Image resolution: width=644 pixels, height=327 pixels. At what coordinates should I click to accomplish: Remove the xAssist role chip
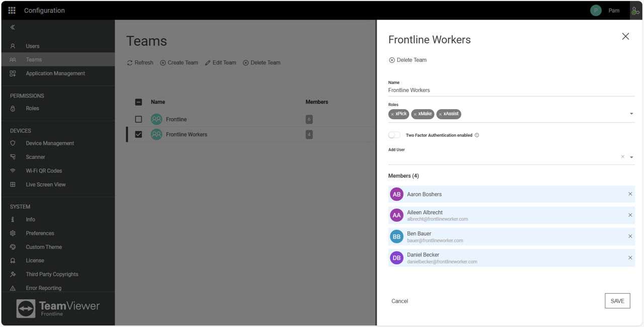tap(440, 114)
